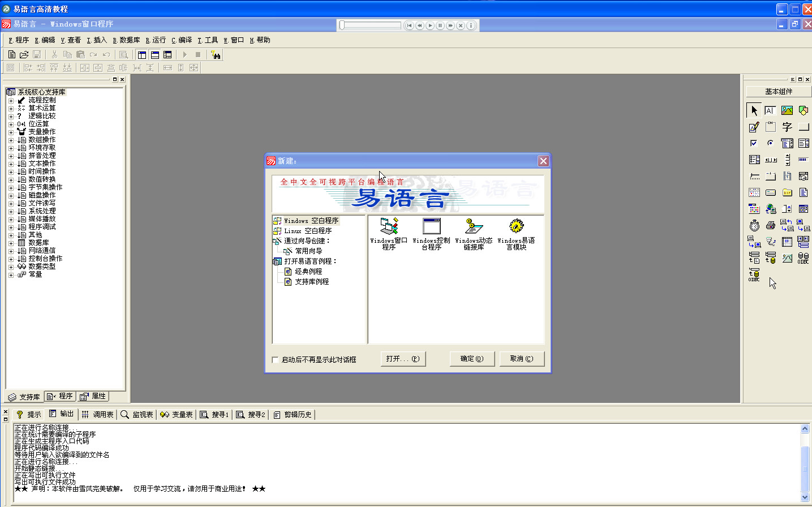Select the drawing board component icon
This screenshot has height=507, width=812.
click(754, 127)
